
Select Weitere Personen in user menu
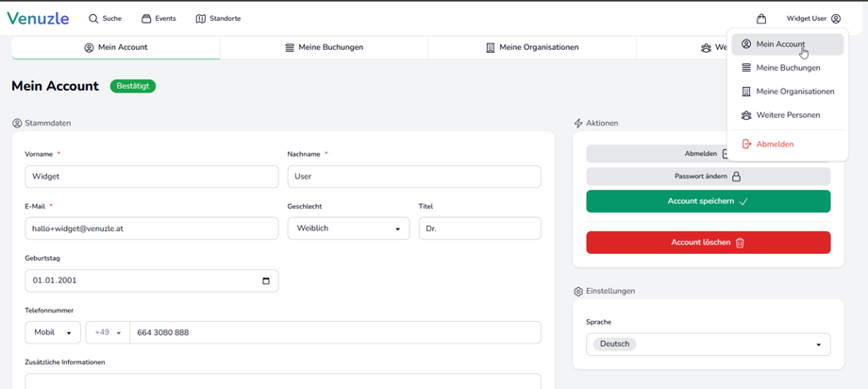(787, 115)
